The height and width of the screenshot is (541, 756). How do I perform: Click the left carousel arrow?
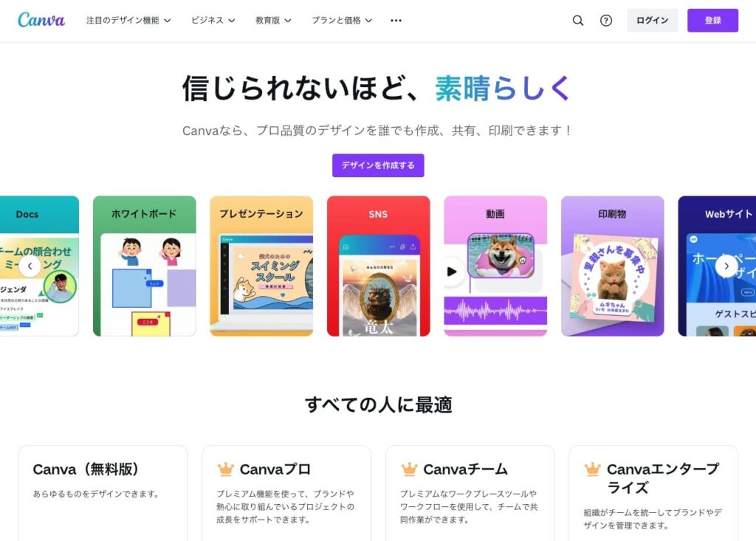point(30,266)
